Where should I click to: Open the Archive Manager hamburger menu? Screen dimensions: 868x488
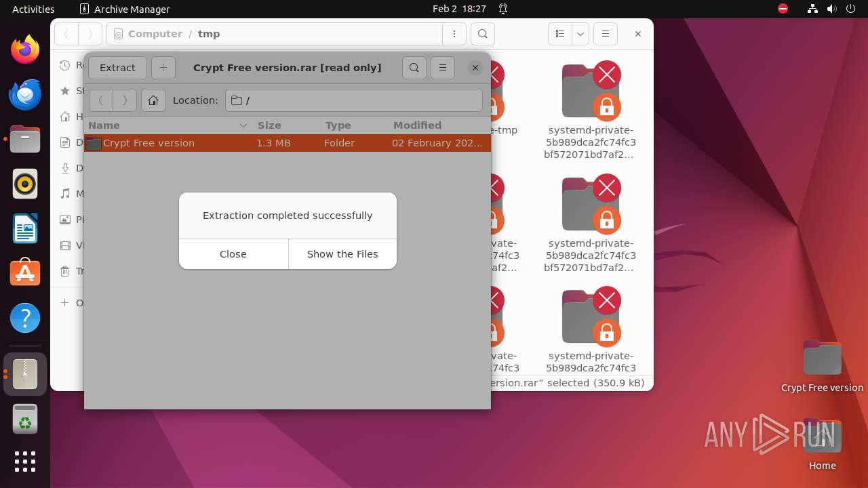(443, 68)
